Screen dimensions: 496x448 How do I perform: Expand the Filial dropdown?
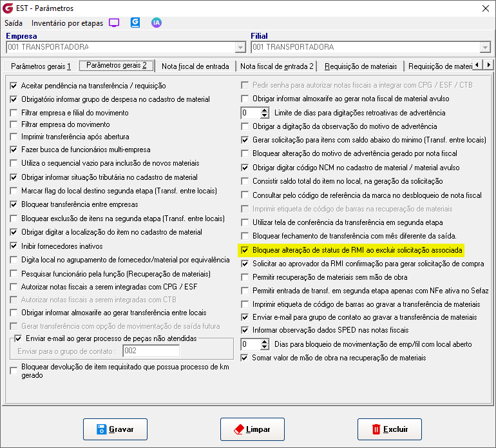[x=485, y=48]
